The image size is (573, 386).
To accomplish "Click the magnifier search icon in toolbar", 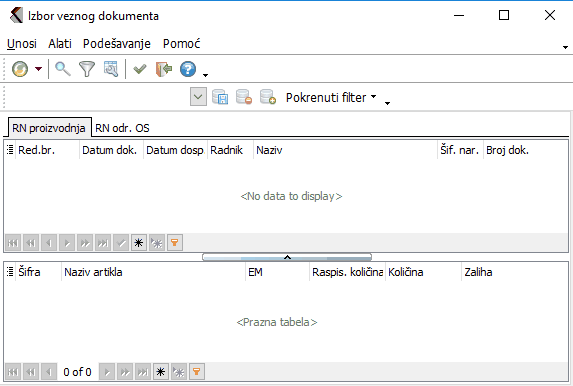I will coord(62,69).
